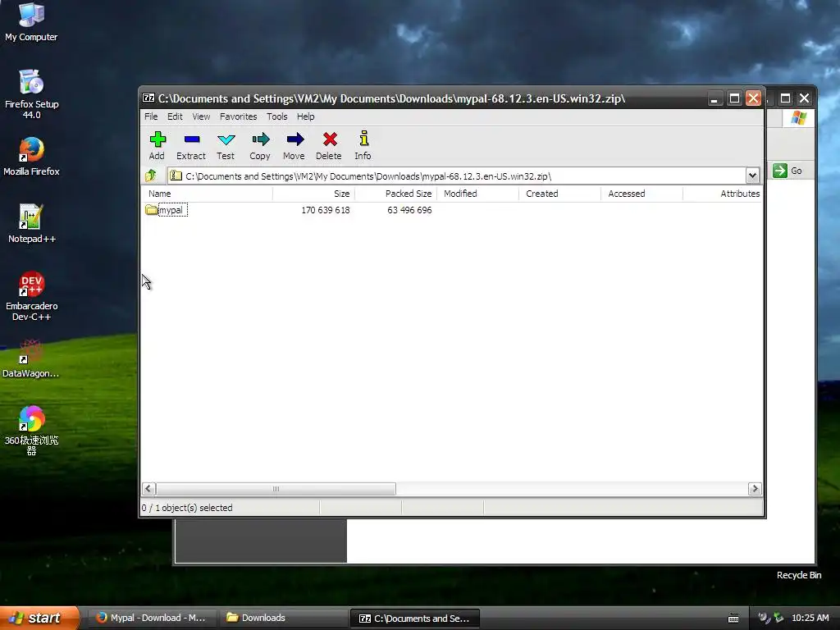Switch to Mypal - Download taskbar item

tap(152, 618)
